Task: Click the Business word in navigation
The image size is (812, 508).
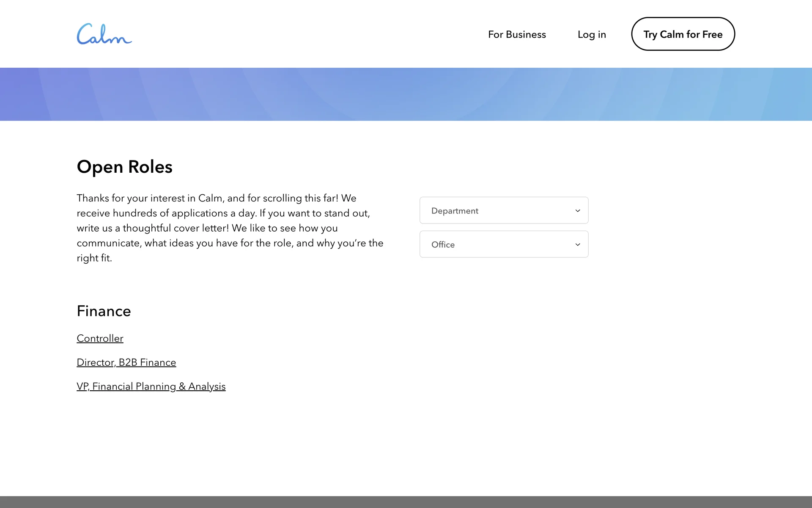Action: tap(526, 34)
